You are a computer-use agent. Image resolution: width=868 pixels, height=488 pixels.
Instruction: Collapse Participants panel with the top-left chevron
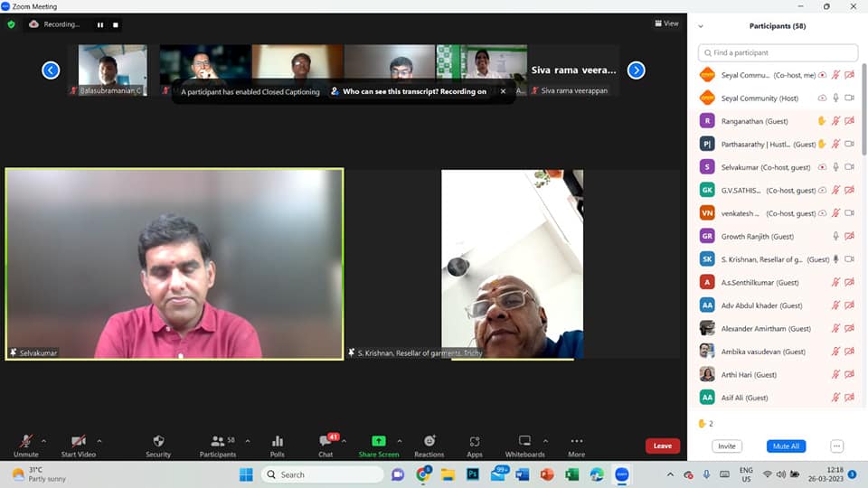(701, 26)
